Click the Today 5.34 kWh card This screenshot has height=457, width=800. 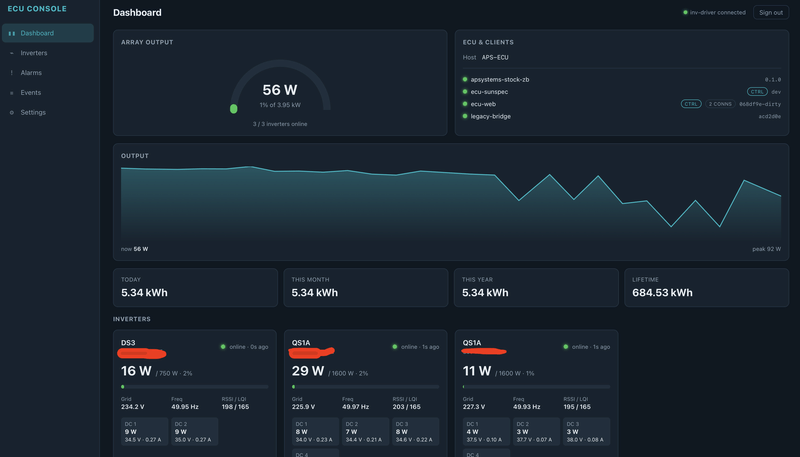click(x=195, y=288)
